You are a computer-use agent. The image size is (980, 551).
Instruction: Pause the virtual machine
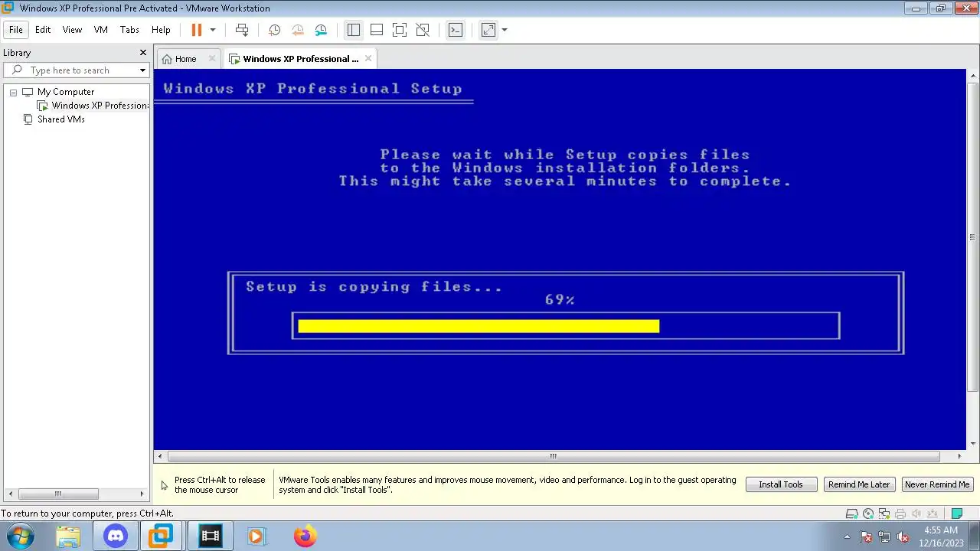pos(196,30)
